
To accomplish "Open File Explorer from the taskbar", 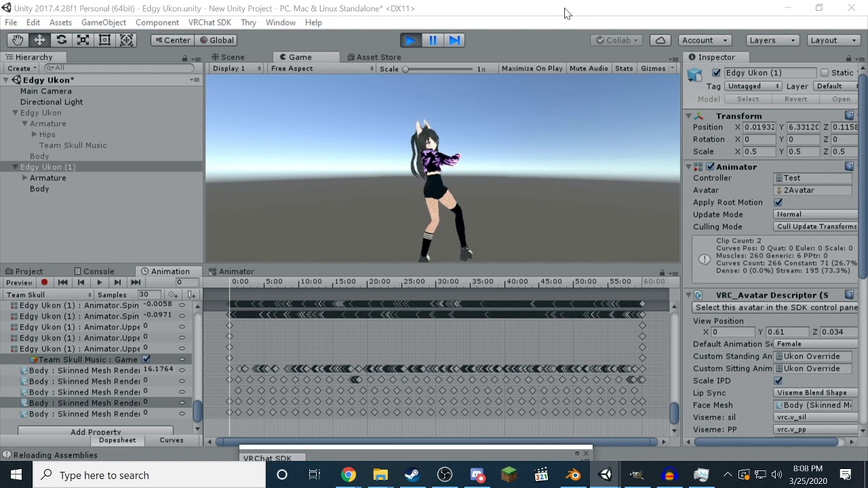I will [x=380, y=475].
